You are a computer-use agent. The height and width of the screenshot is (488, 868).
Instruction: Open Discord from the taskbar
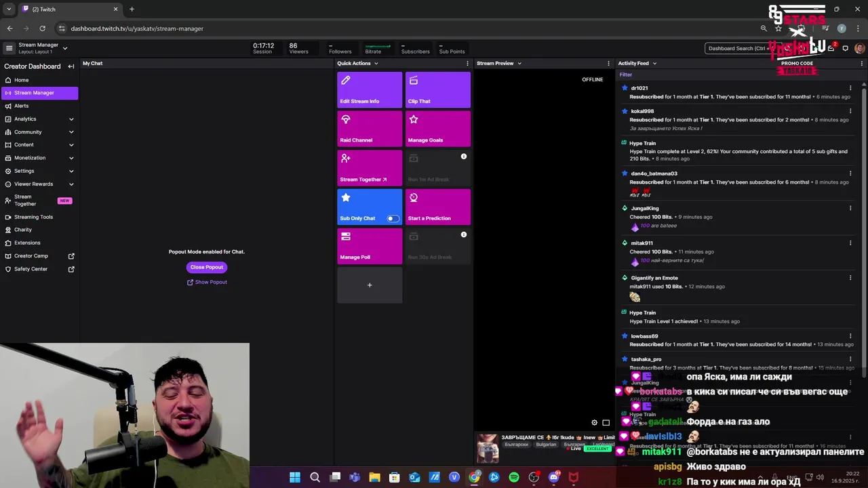pos(554,477)
